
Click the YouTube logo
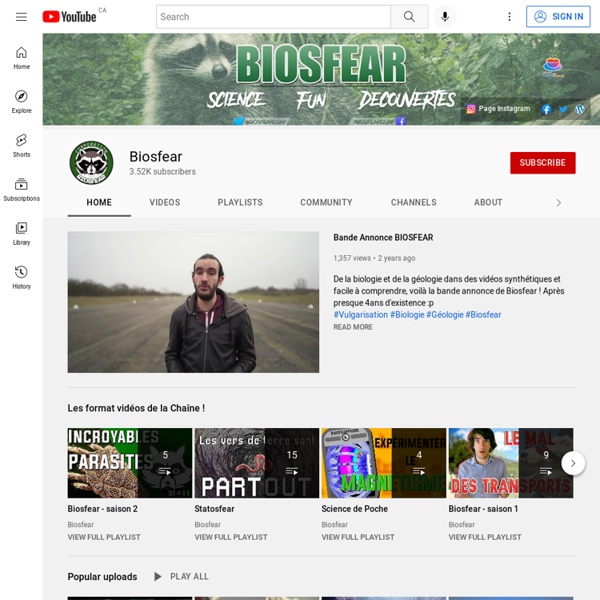point(69,17)
